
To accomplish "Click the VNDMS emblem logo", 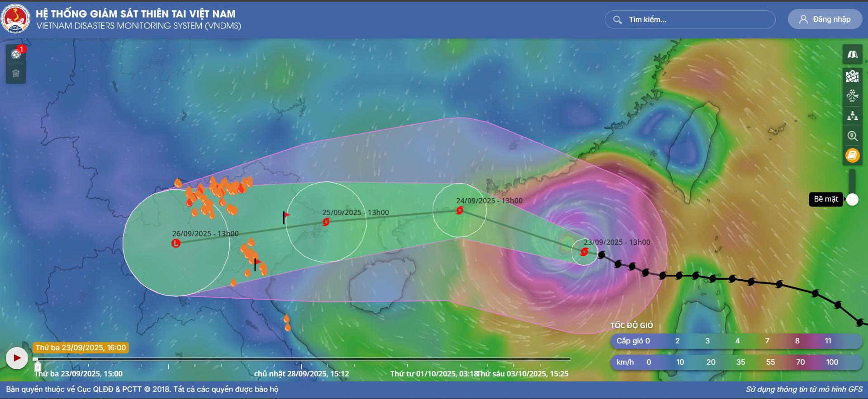I will click(x=15, y=19).
